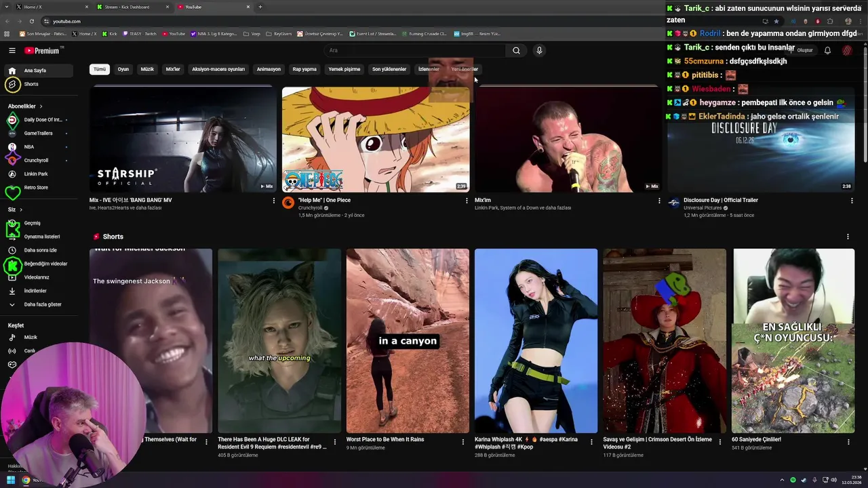Select the Müzik filter chip
This screenshot has width=868, height=488.
[x=147, y=69]
